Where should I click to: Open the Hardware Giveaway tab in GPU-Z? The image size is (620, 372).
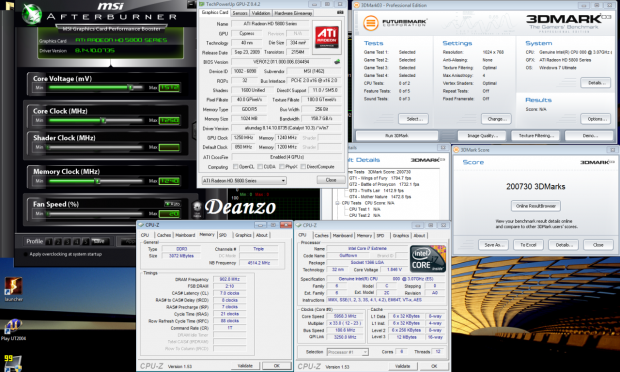click(x=293, y=13)
